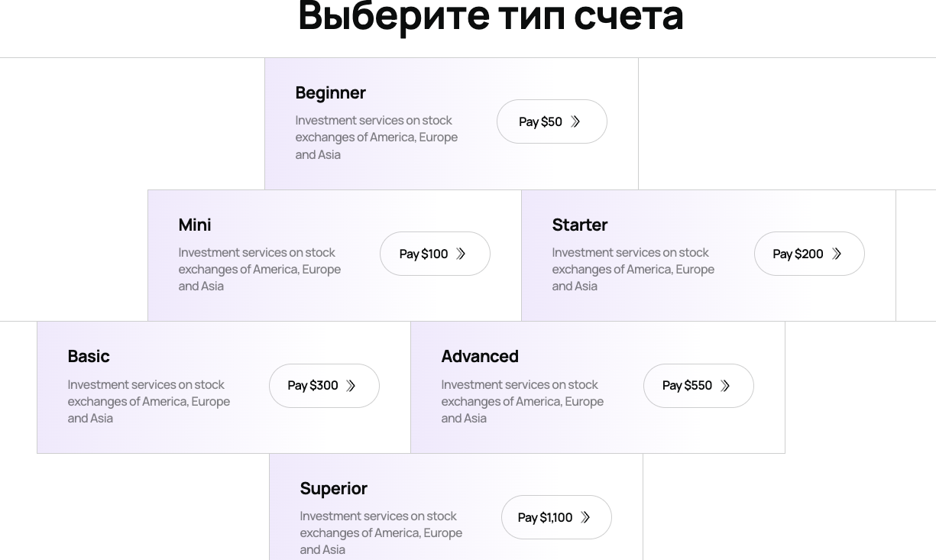Image resolution: width=936 pixels, height=560 pixels.
Task: Click the page heading Выберите тип счета
Action: pos(491,17)
